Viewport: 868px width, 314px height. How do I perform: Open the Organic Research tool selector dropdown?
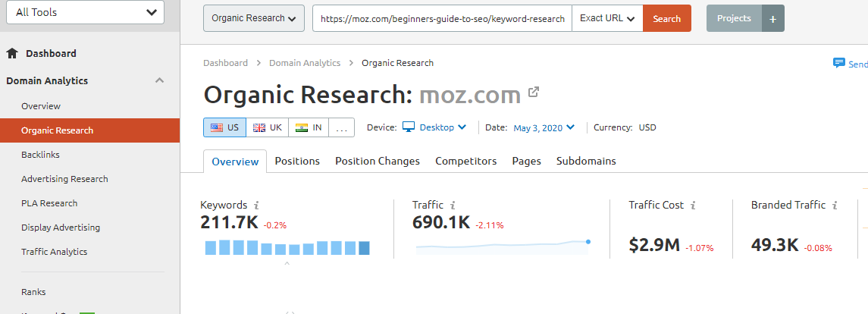(x=254, y=18)
